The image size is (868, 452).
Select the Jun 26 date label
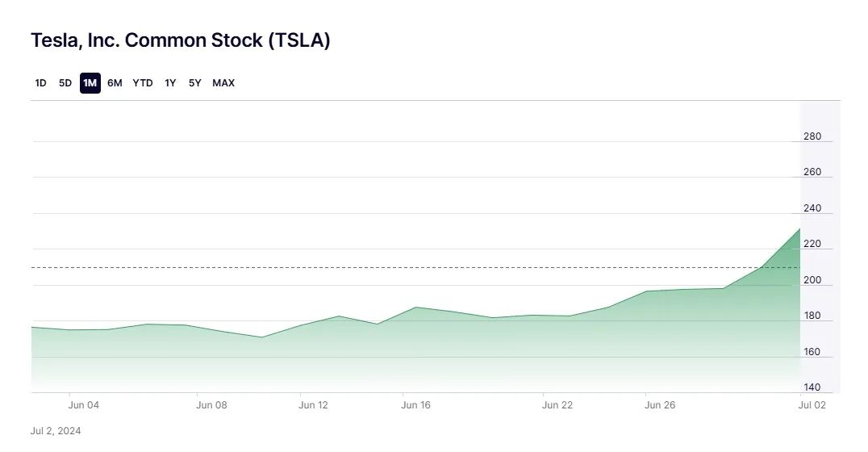(x=660, y=405)
